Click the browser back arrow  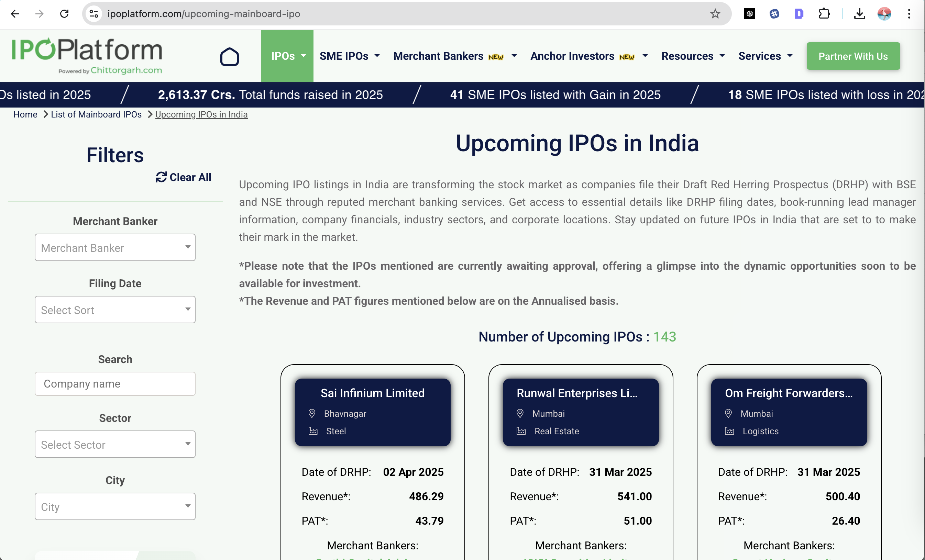(x=15, y=14)
